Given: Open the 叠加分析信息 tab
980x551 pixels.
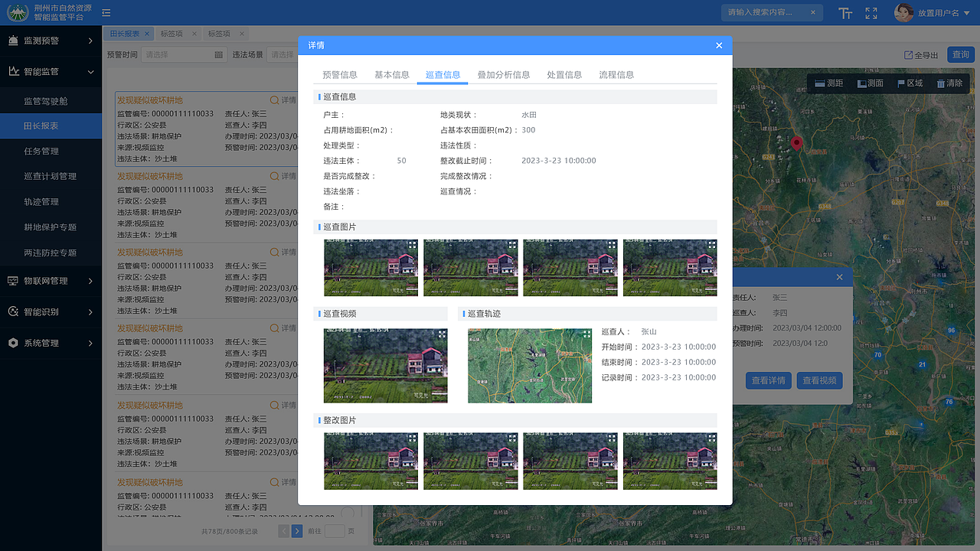Looking at the screenshot, I should point(504,75).
